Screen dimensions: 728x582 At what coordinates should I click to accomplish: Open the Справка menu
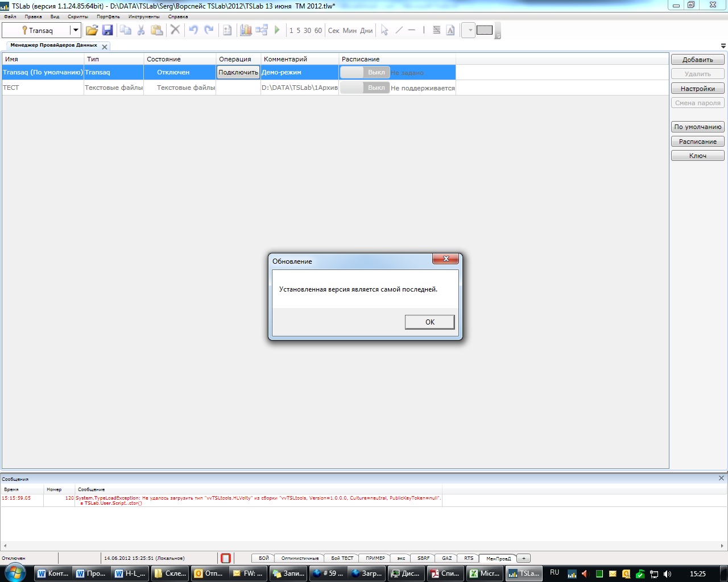point(178,16)
